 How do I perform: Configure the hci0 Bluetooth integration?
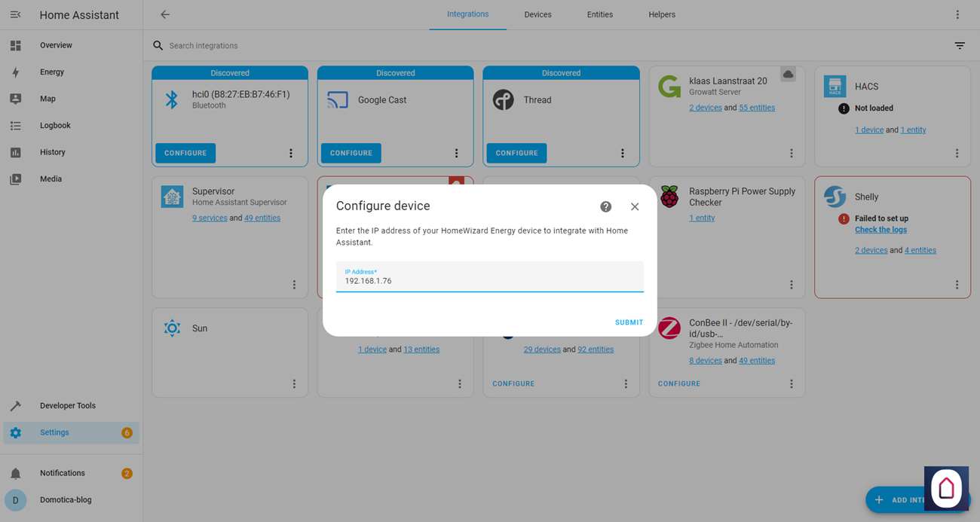pos(185,153)
